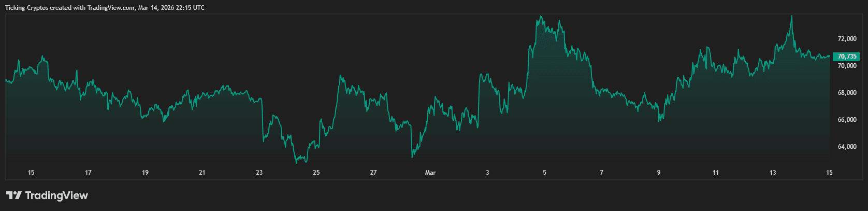The height and width of the screenshot is (211, 868).
Task: Click date 11 on the time axis
Action: [716, 173]
